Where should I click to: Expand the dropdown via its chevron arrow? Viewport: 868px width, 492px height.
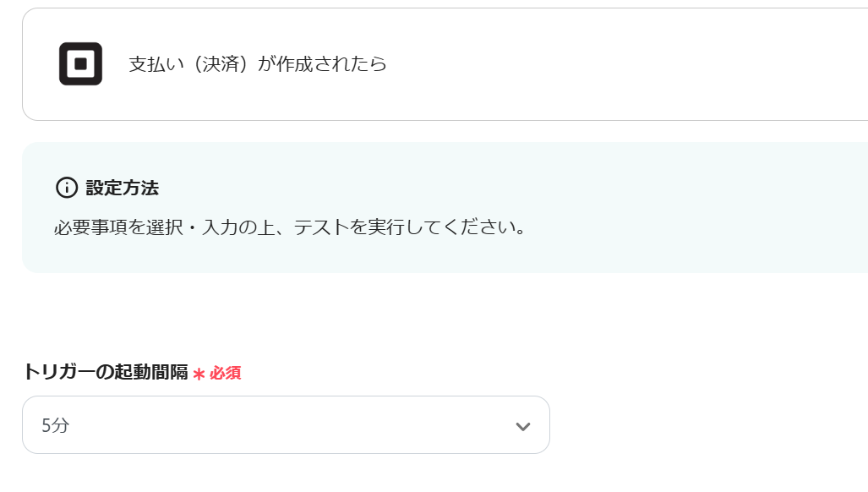pyautogui.click(x=523, y=426)
